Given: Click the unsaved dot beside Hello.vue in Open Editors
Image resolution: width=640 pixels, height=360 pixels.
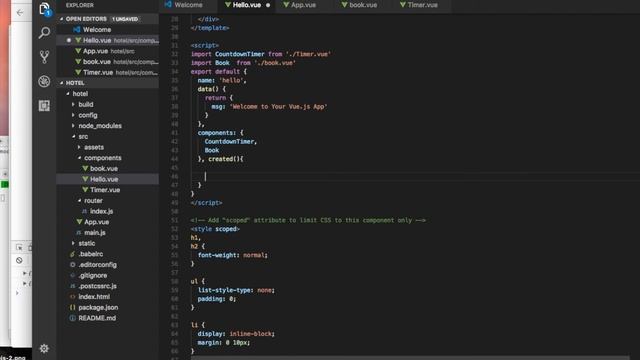Looking at the screenshot, I should (x=69, y=40).
